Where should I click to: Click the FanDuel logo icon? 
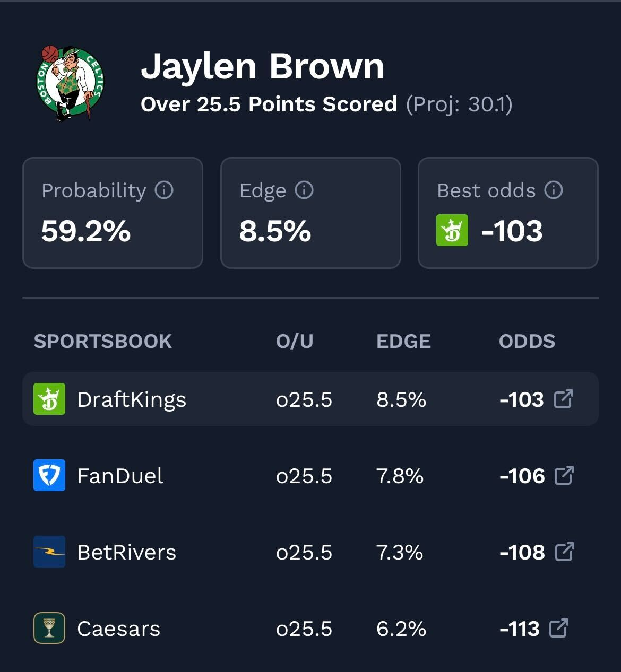[x=49, y=475]
